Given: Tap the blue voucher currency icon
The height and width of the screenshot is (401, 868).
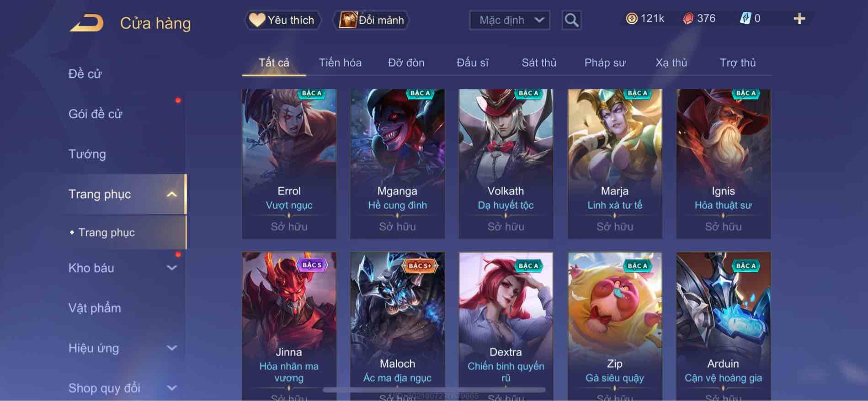Looking at the screenshot, I should [745, 19].
